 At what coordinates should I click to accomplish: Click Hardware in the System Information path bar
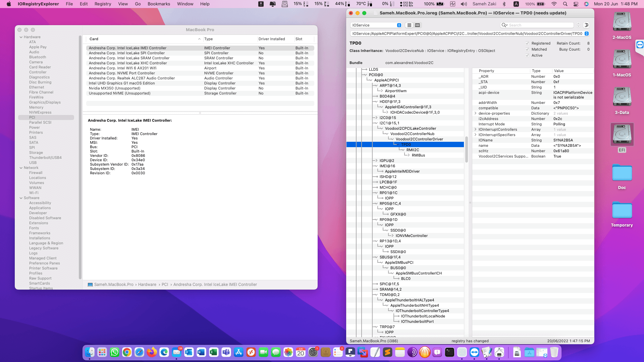click(x=147, y=285)
